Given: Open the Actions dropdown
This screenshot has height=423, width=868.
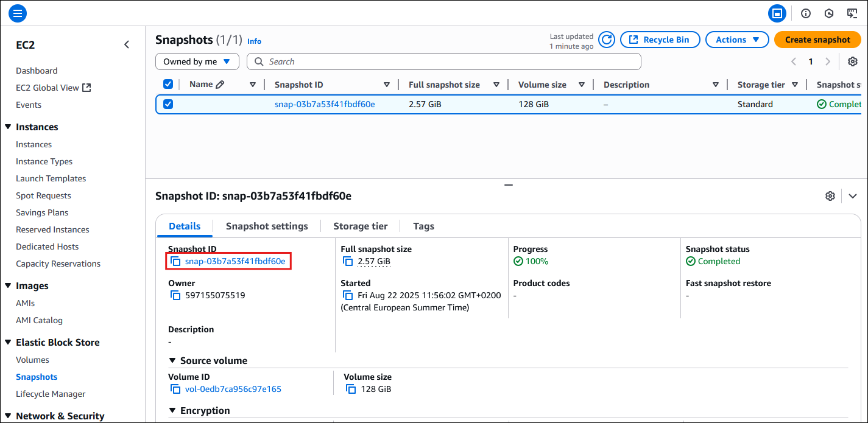Looking at the screenshot, I should (x=737, y=39).
